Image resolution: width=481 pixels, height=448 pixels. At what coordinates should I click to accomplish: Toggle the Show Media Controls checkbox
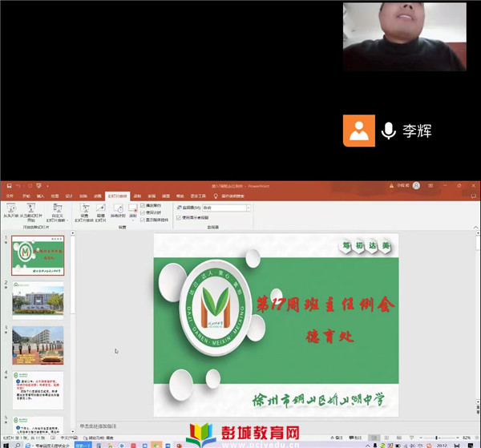point(143,220)
